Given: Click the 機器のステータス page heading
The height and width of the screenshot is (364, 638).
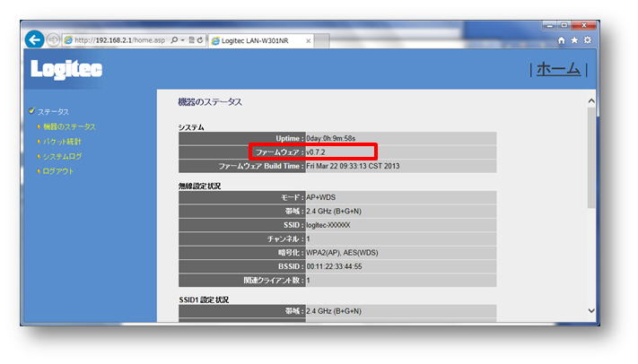Looking at the screenshot, I should [210, 102].
